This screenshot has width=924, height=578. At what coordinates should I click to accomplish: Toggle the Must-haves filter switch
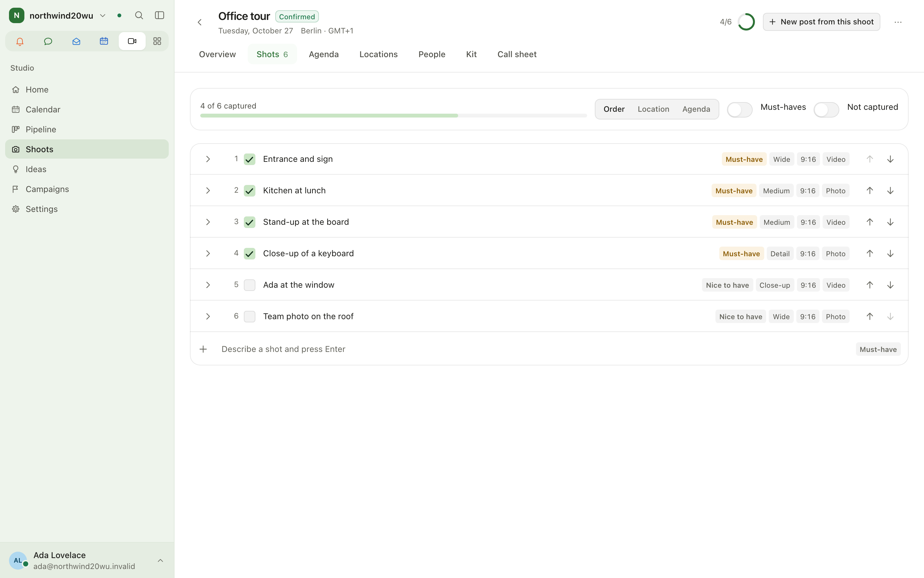click(x=740, y=110)
